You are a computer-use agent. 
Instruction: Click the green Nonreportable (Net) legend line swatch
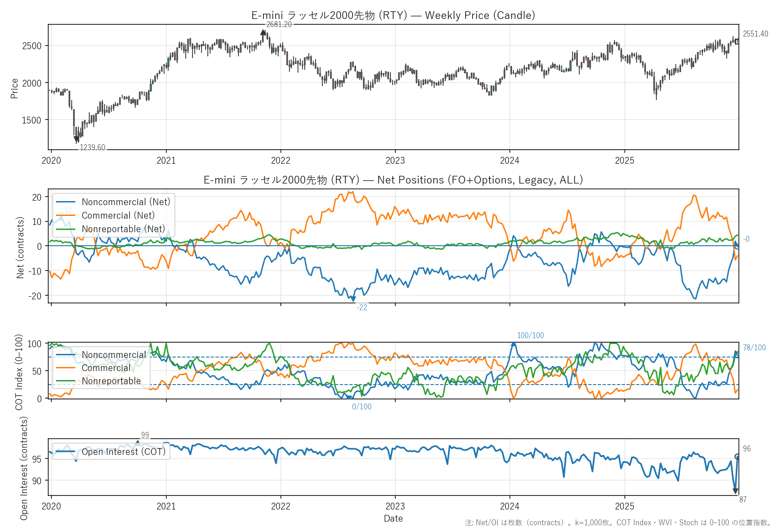(x=65, y=229)
